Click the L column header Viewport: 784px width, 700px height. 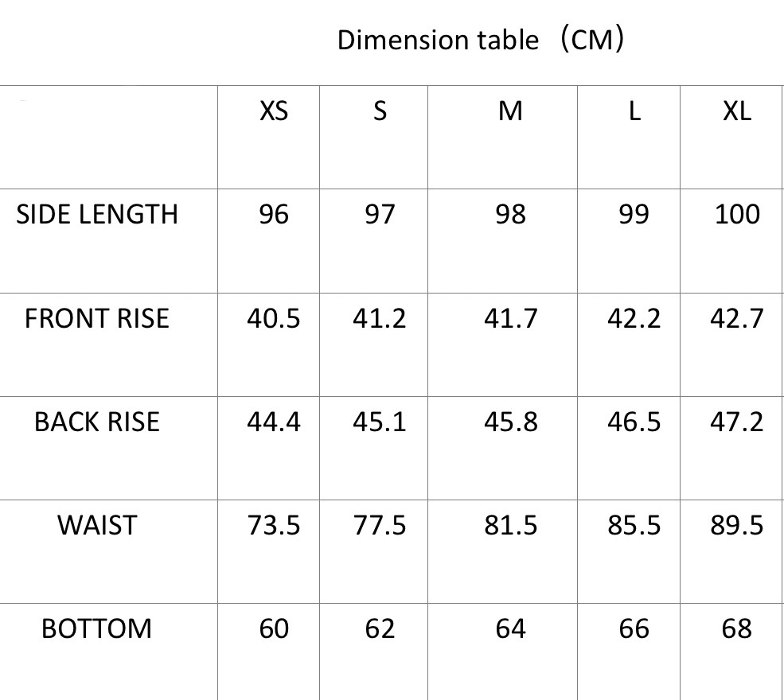634,111
